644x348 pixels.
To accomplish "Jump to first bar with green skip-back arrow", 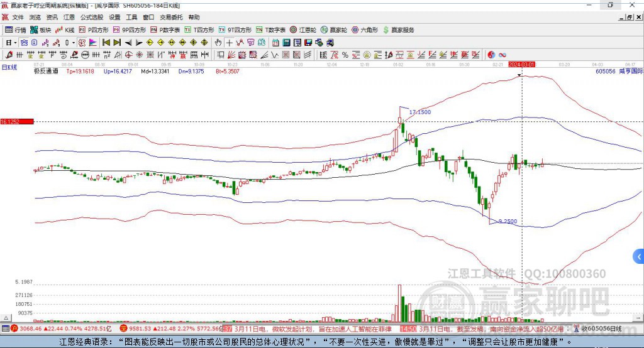I will [x=106, y=43].
